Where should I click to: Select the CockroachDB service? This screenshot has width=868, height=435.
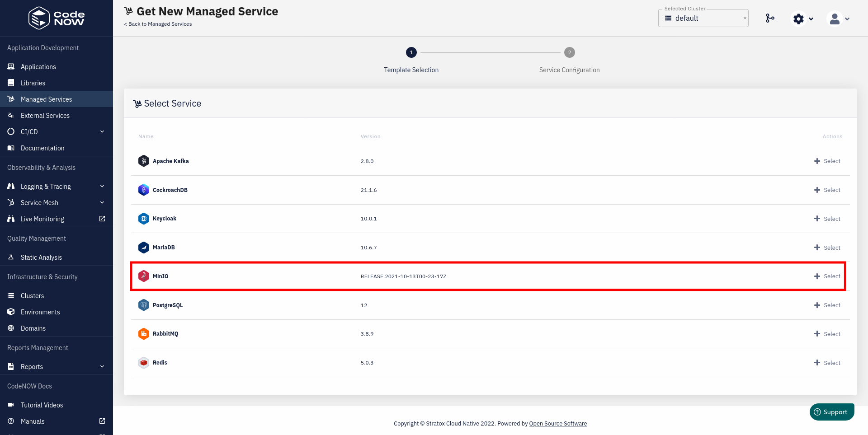pyautogui.click(x=827, y=190)
